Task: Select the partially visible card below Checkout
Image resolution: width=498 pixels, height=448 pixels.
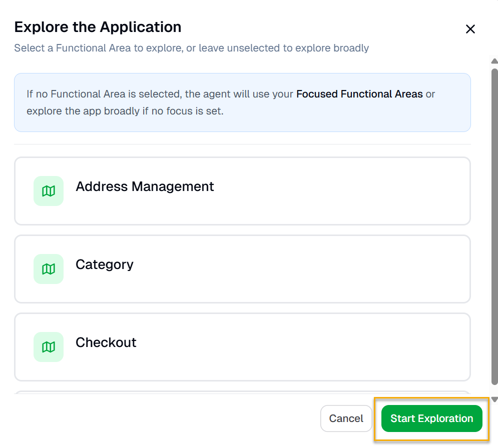Action: [242, 392]
